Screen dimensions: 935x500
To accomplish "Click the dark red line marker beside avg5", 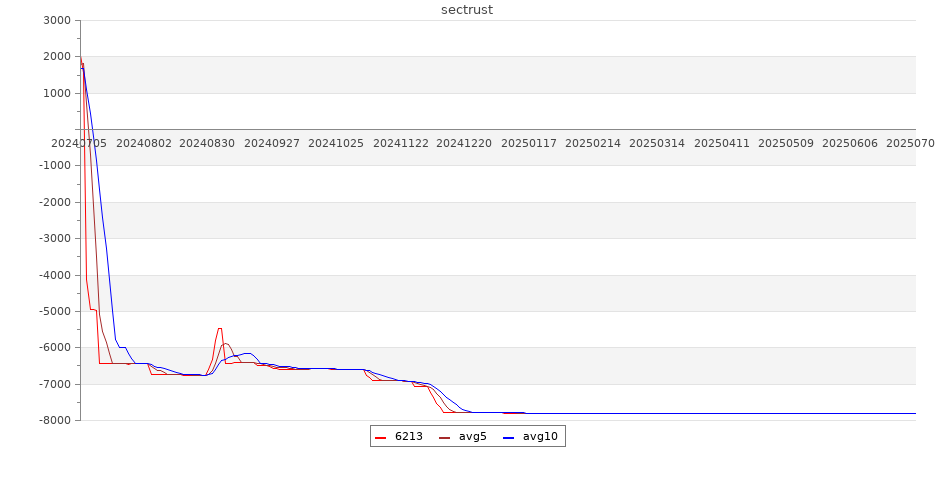I will 445,437.
